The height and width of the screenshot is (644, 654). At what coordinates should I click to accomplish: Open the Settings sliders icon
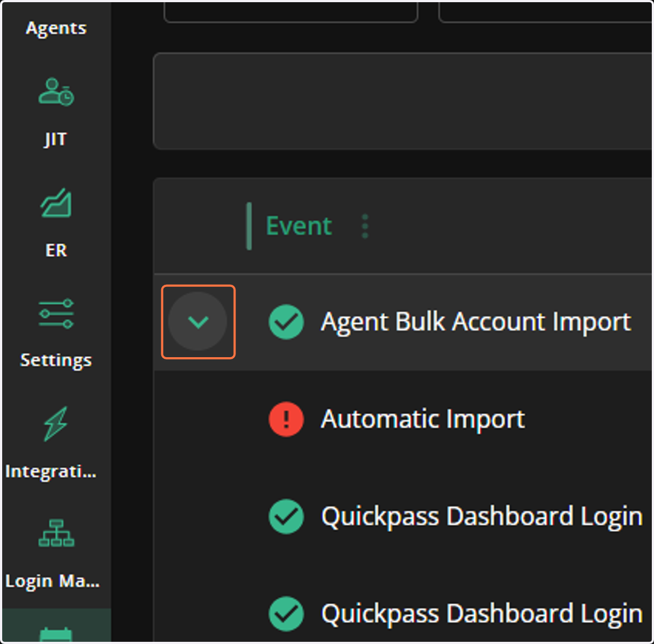pyautogui.click(x=56, y=314)
